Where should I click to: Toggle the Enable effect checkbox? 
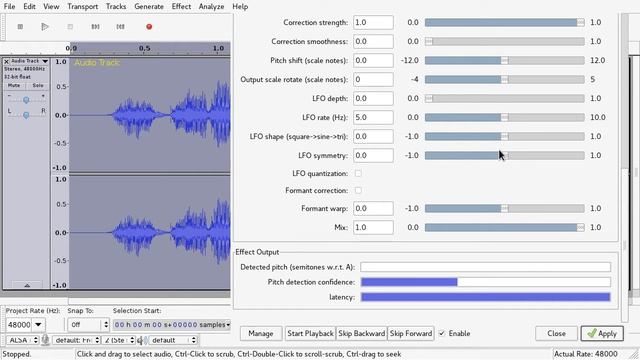pos(442,333)
